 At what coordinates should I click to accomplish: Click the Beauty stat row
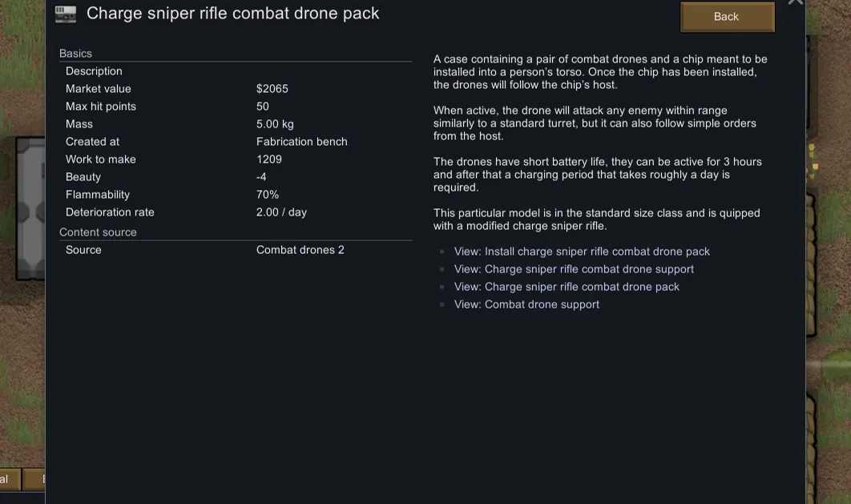pos(236,177)
